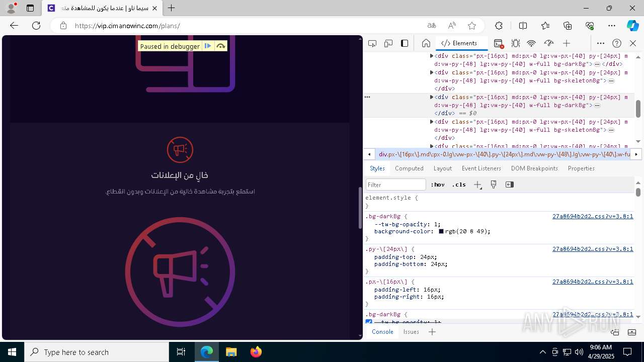This screenshot has height=362, width=644.
Task: Resume script execution in debugger overlay
Action: pyautogui.click(x=208, y=46)
